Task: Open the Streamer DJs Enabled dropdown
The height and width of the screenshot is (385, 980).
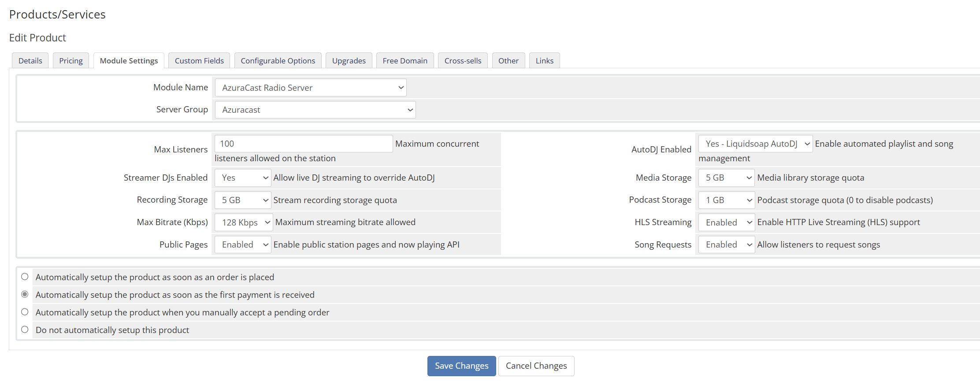Action: 242,178
